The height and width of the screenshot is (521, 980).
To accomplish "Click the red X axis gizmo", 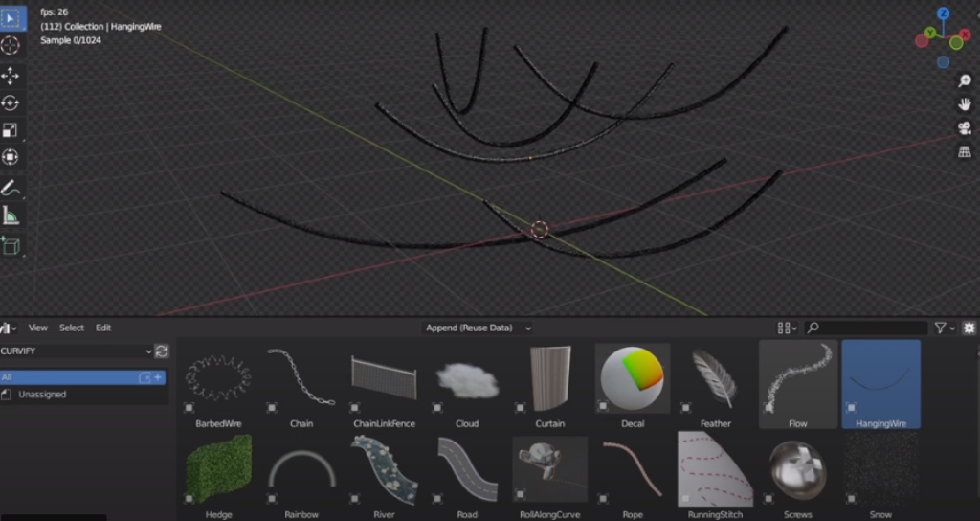I will click(965, 35).
